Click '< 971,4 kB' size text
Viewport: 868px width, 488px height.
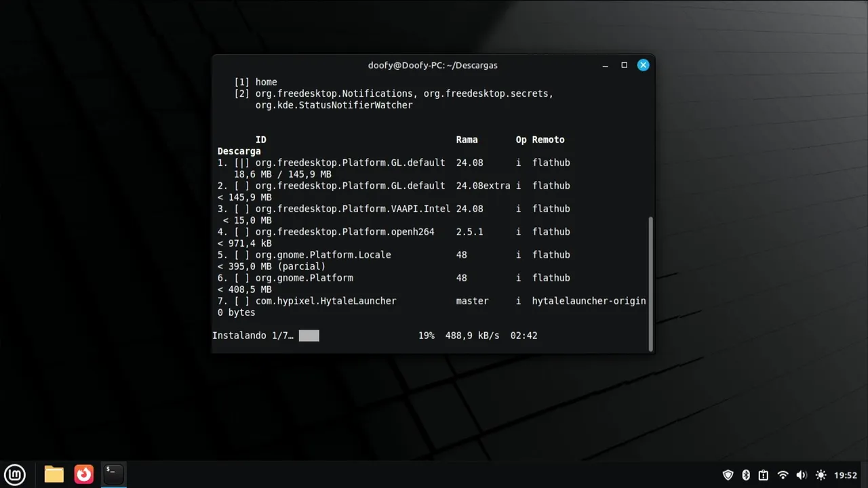245,243
